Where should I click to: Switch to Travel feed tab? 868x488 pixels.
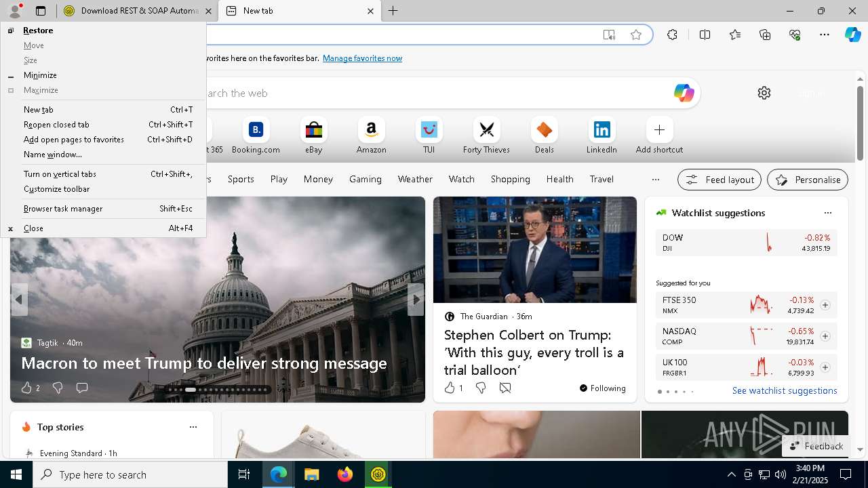pos(601,179)
